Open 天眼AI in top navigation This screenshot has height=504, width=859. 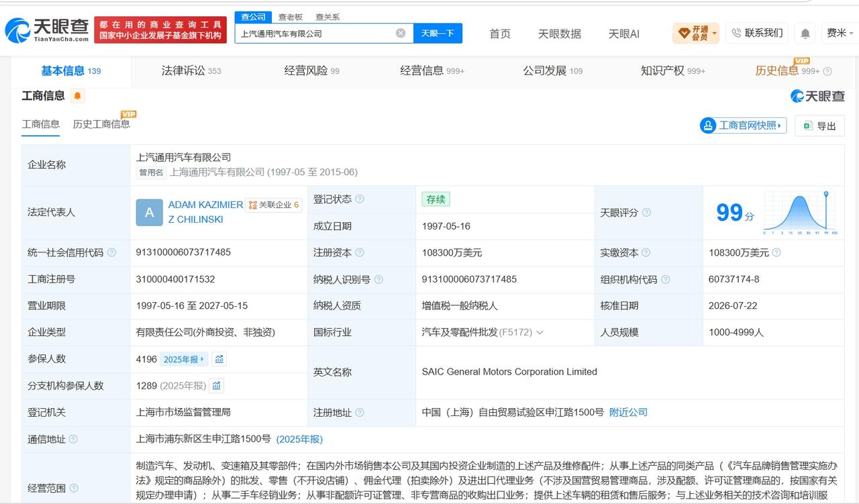tap(624, 34)
